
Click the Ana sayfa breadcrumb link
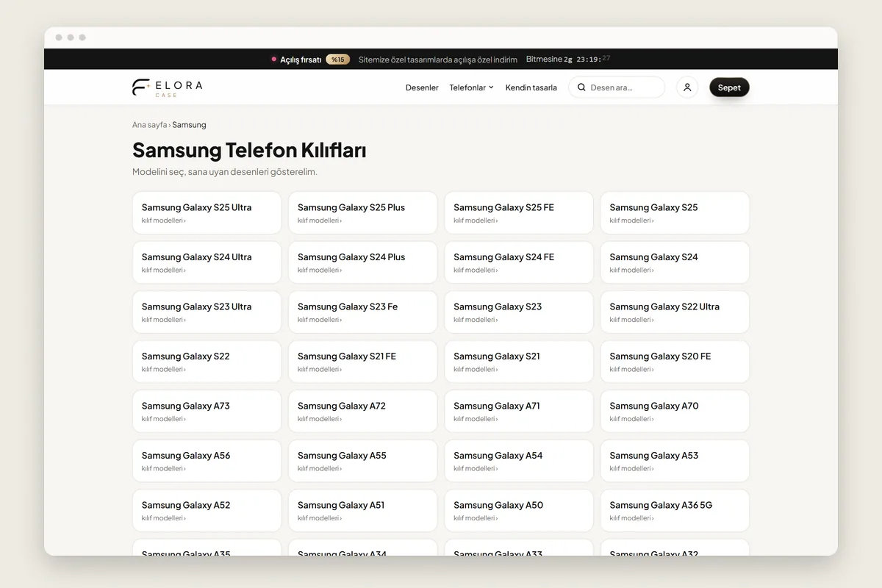(x=150, y=125)
